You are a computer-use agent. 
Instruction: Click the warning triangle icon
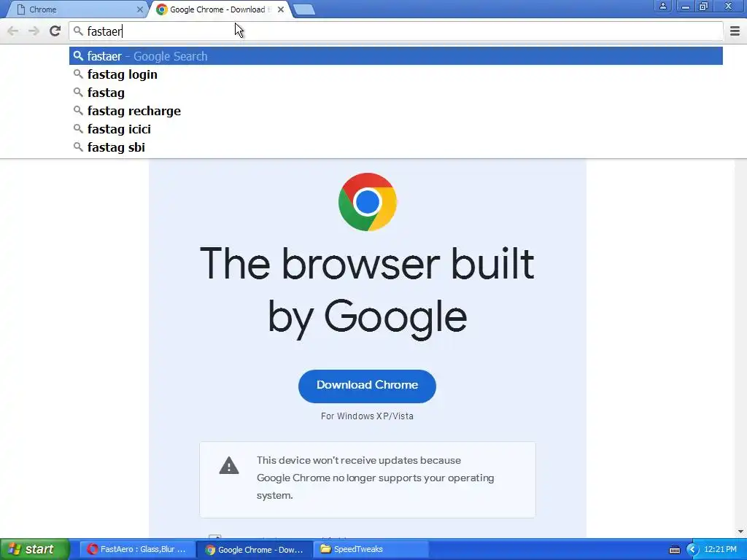pyautogui.click(x=228, y=466)
